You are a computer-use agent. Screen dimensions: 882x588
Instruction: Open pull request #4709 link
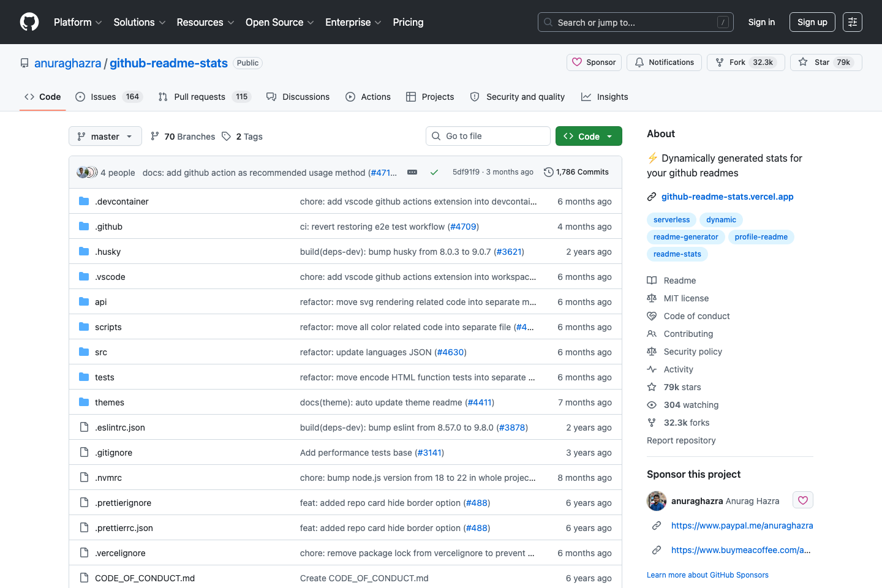[x=463, y=226]
